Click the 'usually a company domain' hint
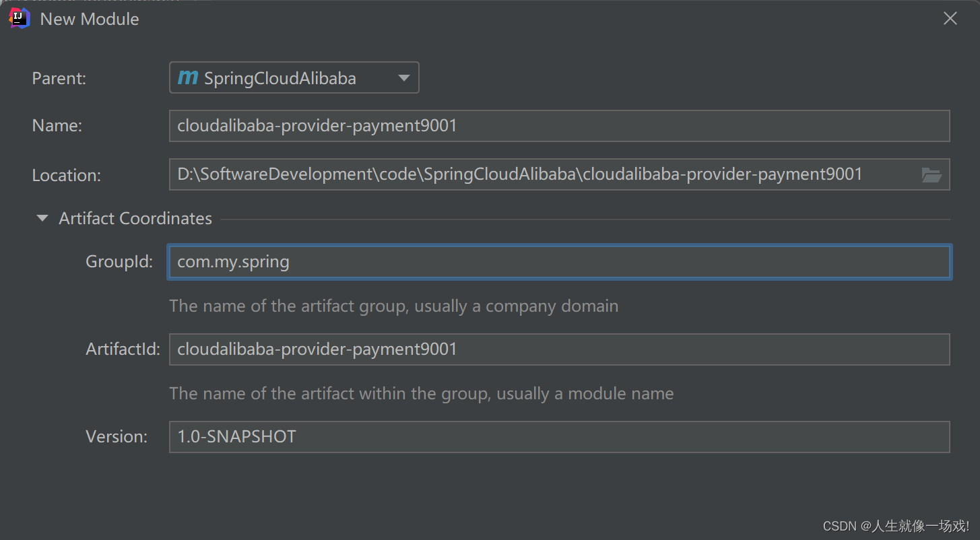Image resolution: width=980 pixels, height=540 pixels. coord(516,306)
